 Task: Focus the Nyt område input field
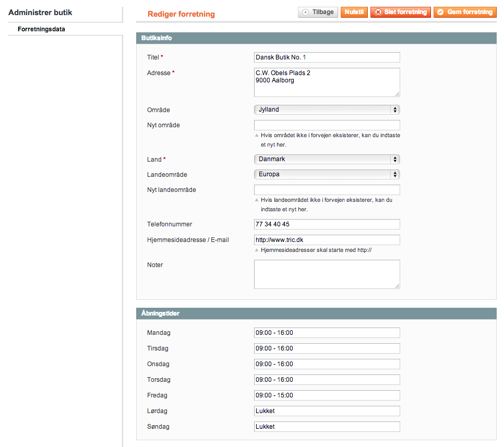point(327,125)
